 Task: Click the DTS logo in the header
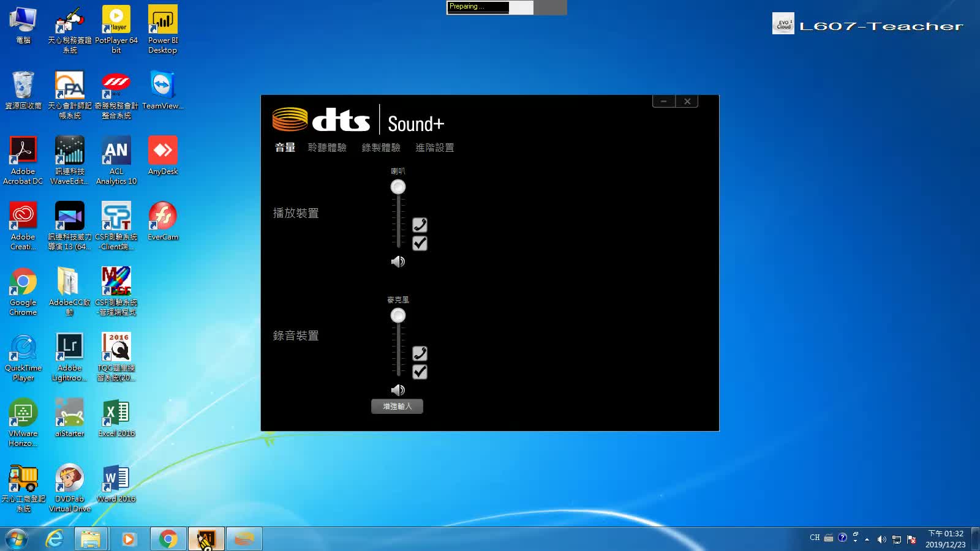pos(321,119)
